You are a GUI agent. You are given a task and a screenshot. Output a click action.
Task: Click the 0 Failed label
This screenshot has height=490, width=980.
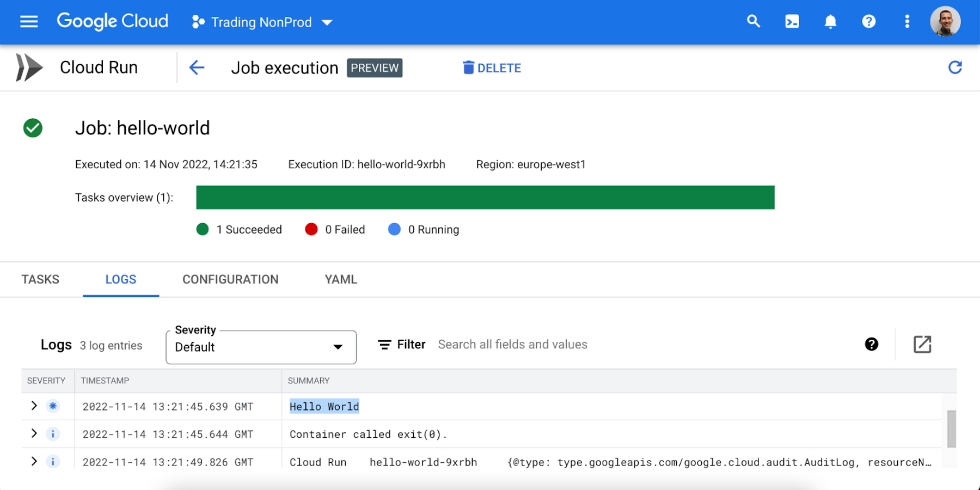click(x=345, y=230)
